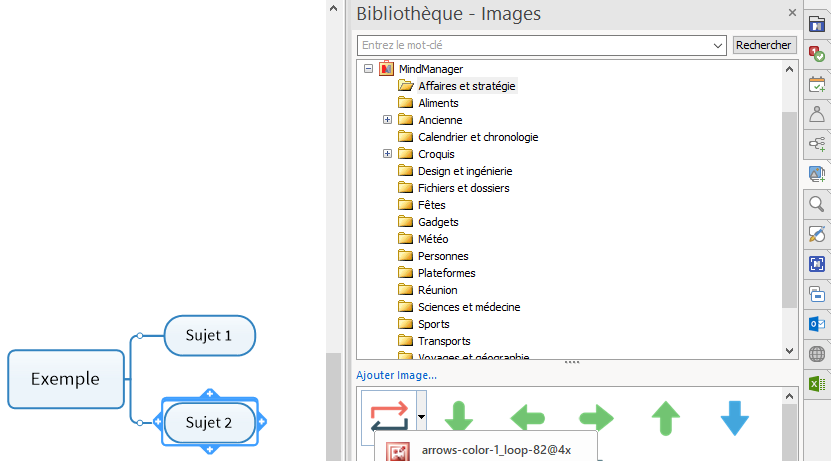Open the calendar task icon in sidebar
The height and width of the screenshot is (461, 831).
817,84
